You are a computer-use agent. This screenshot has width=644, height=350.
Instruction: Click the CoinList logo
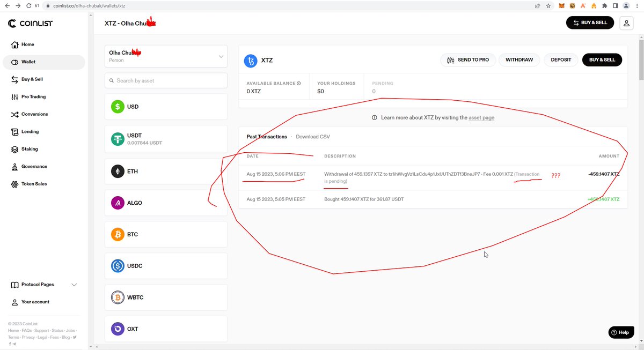pyautogui.click(x=30, y=24)
